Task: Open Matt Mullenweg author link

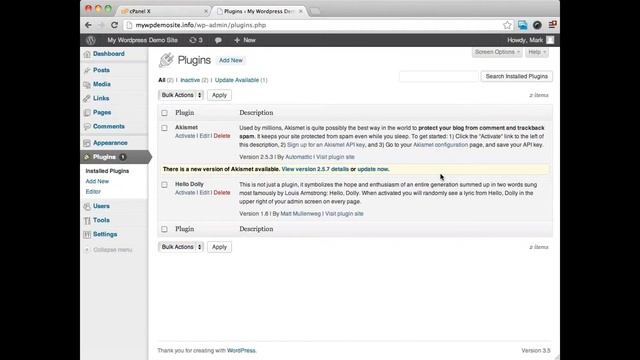Action: point(300,214)
